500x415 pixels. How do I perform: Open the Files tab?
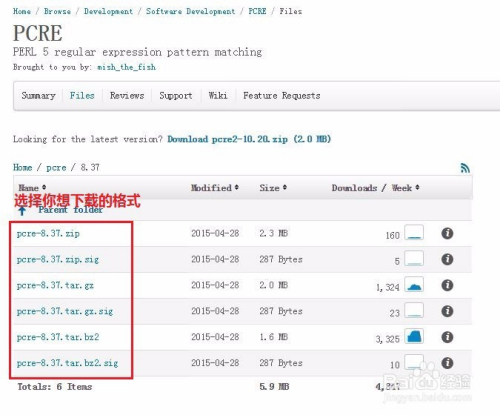tap(82, 96)
